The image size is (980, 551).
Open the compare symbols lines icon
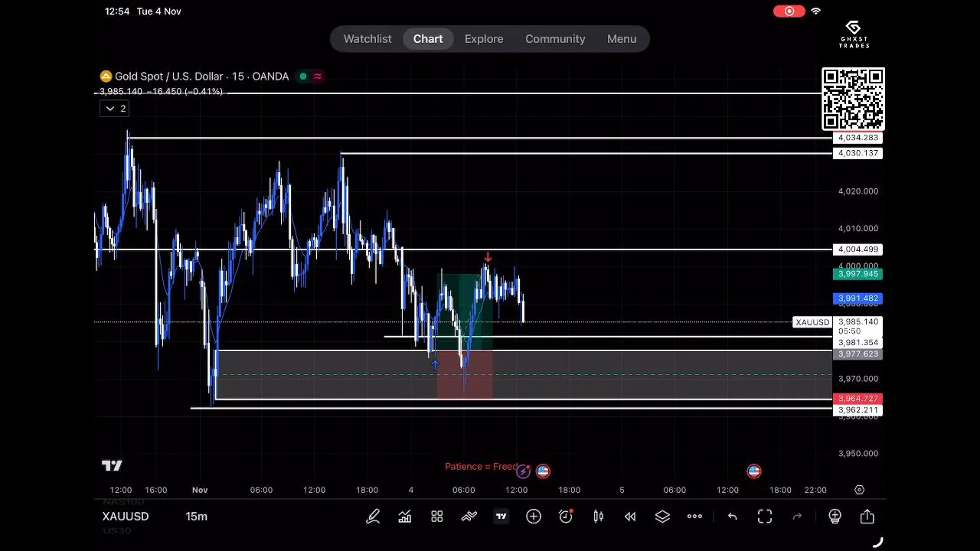pos(469,517)
